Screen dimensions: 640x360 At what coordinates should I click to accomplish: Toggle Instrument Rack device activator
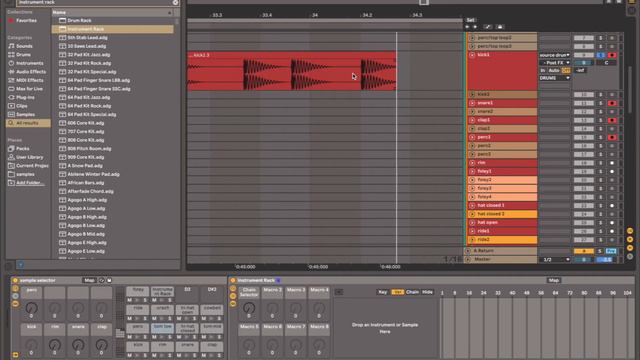[x=233, y=280]
